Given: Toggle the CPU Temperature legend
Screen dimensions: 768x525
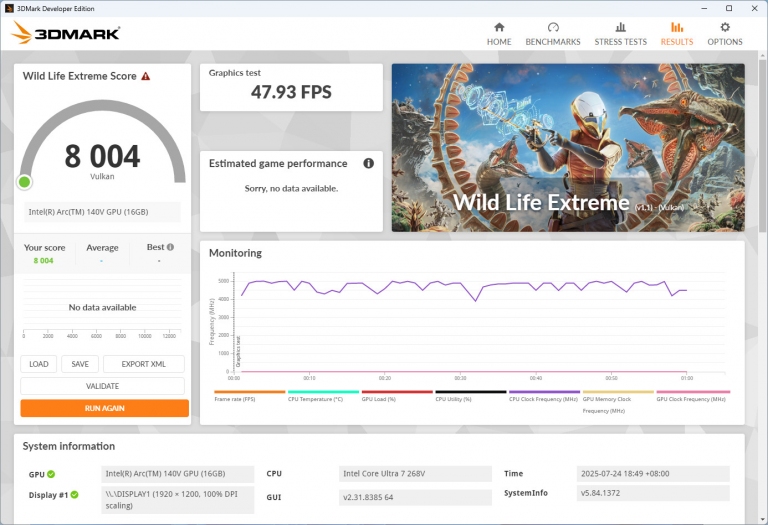Looking at the screenshot, I should click(x=323, y=396).
